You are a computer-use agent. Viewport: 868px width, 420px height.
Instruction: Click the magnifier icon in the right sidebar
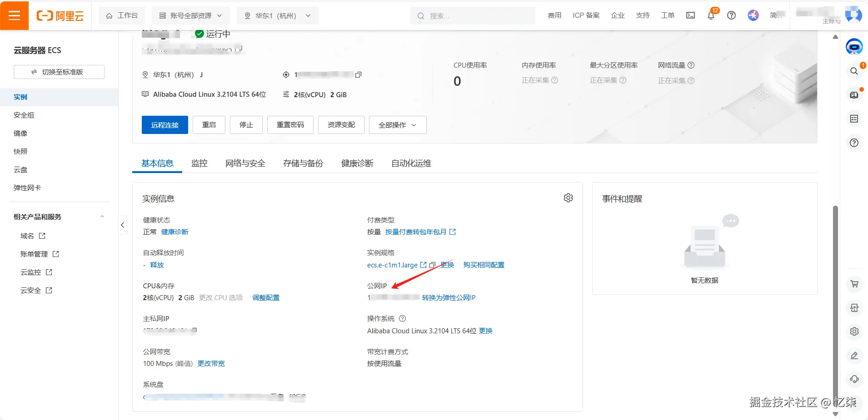tap(854, 71)
